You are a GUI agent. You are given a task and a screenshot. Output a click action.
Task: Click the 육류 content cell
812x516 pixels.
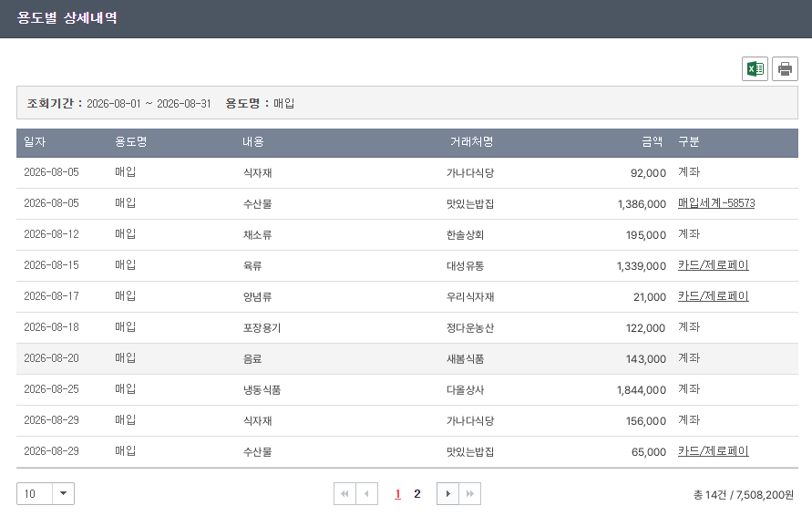(x=252, y=266)
